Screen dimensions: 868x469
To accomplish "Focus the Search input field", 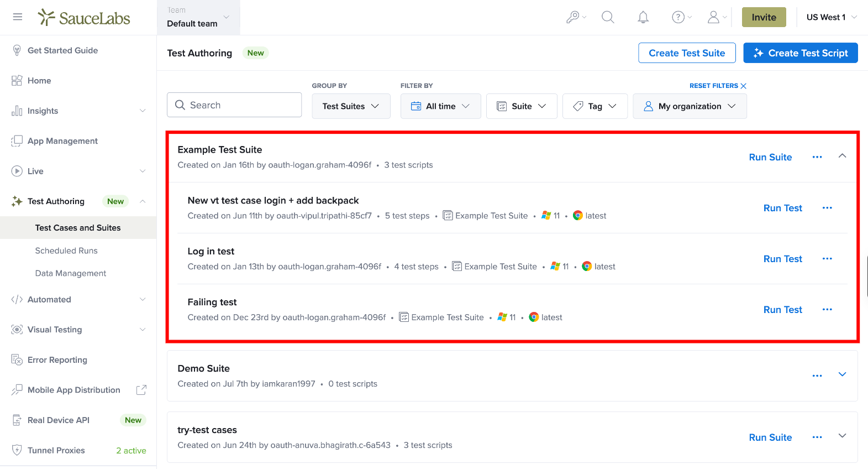I will [234, 105].
